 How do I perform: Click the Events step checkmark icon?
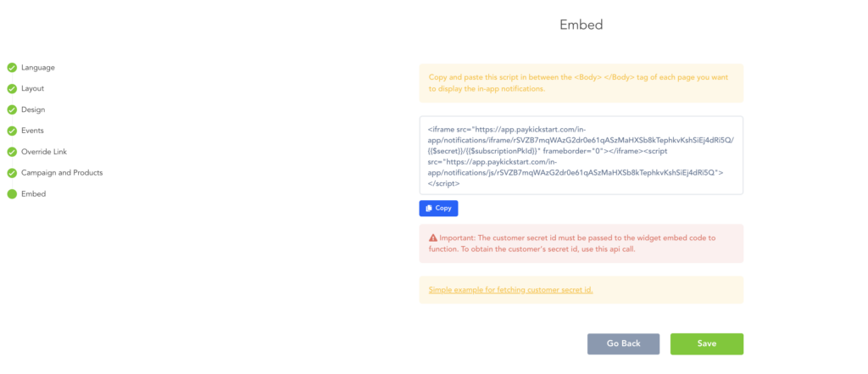tap(12, 131)
